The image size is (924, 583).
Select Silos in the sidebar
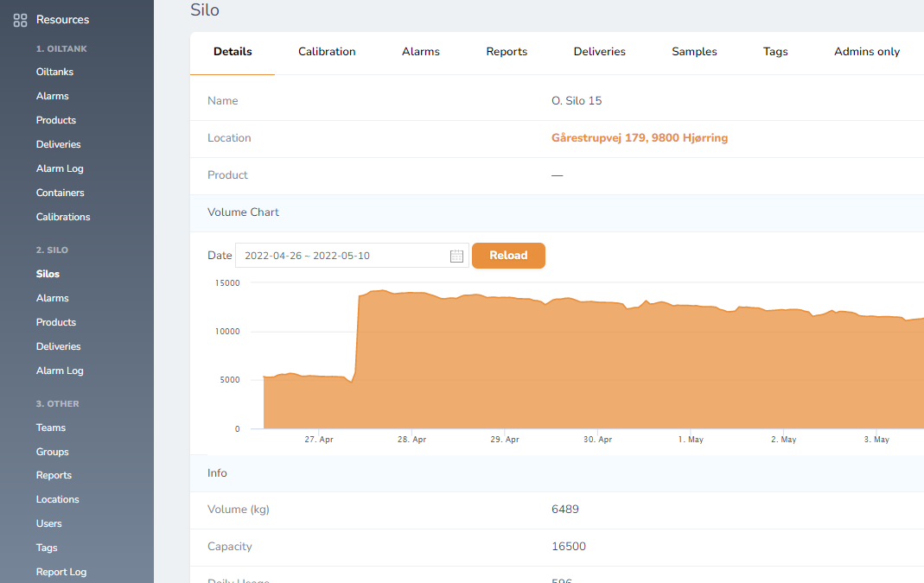tap(48, 274)
